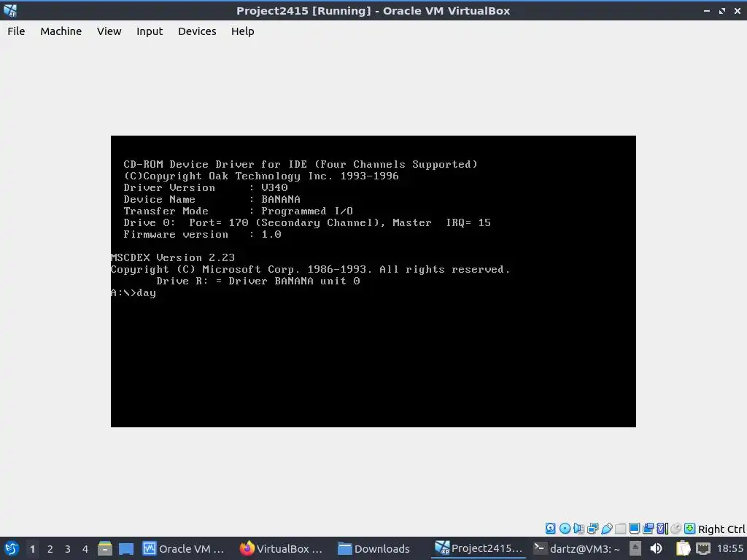Select the Project2415 VM taskbar entry
The height and width of the screenshot is (560, 747).
click(479, 548)
